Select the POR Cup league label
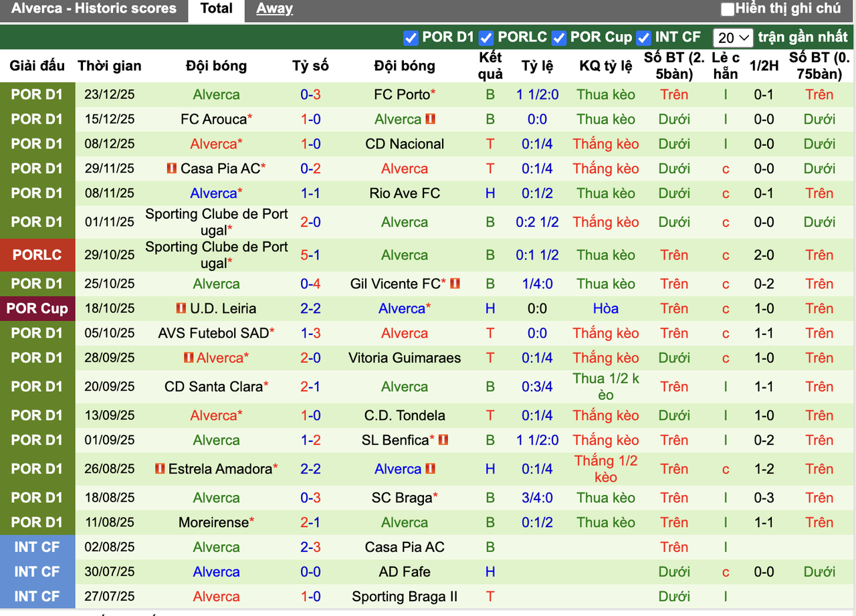Image resolution: width=856 pixels, height=616 pixels. (x=37, y=308)
